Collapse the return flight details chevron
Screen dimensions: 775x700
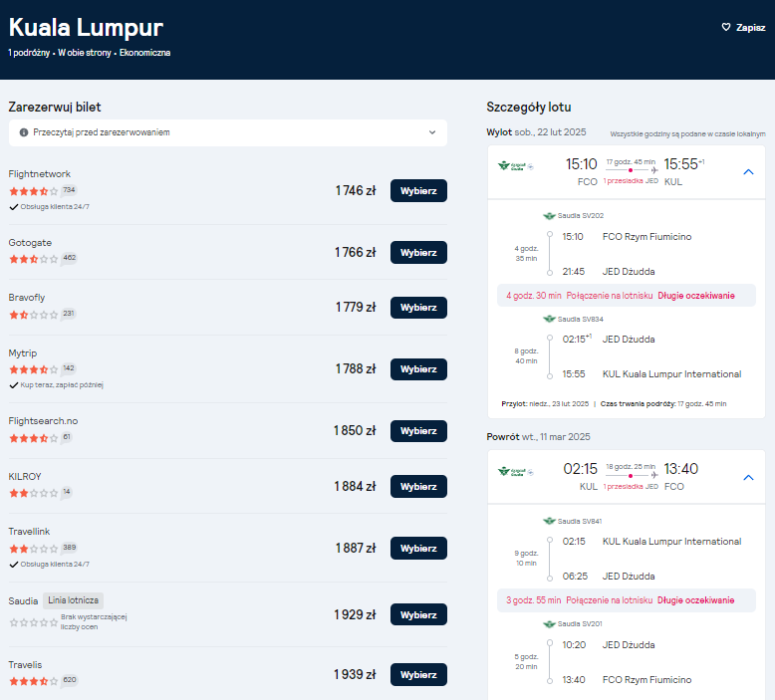pos(748,477)
